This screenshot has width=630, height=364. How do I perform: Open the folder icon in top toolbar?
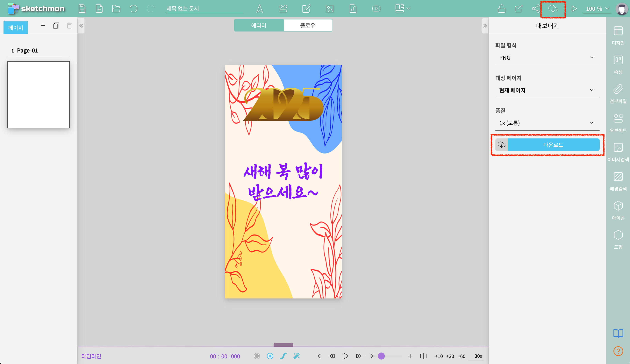(116, 9)
